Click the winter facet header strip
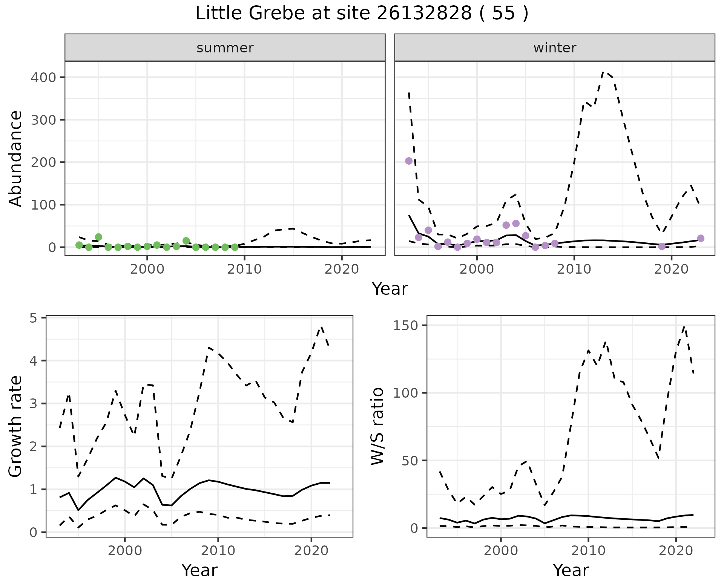The height and width of the screenshot is (588, 724). click(554, 48)
